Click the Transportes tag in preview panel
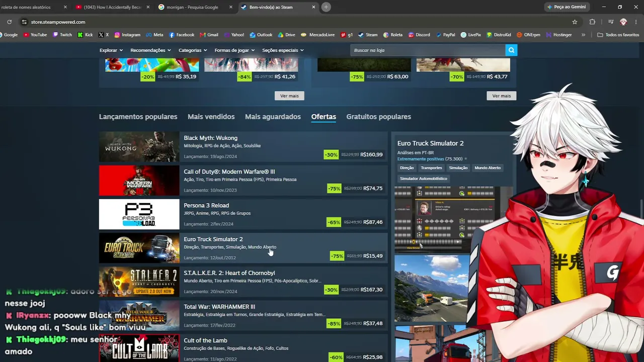 pyautogui.click(x=431, y=168)
